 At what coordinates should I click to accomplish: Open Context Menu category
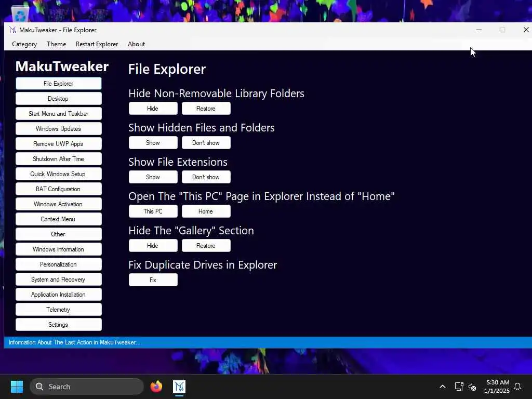(58, 219)
